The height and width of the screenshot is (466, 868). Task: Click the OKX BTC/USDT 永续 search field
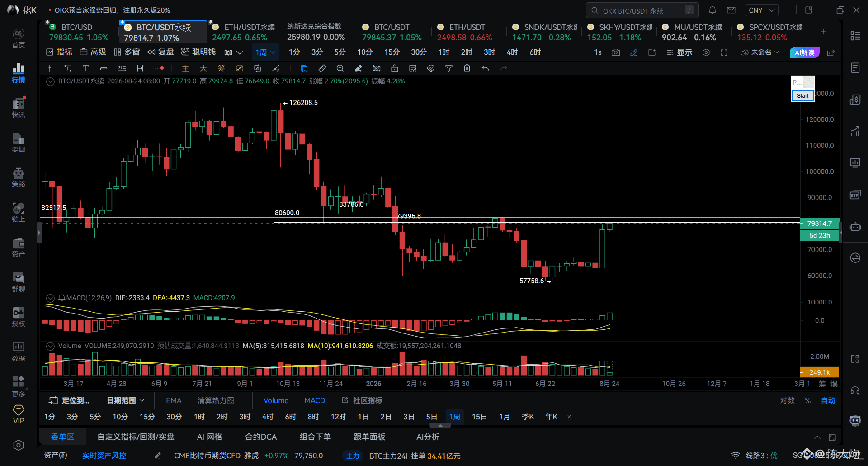[642, 10]
